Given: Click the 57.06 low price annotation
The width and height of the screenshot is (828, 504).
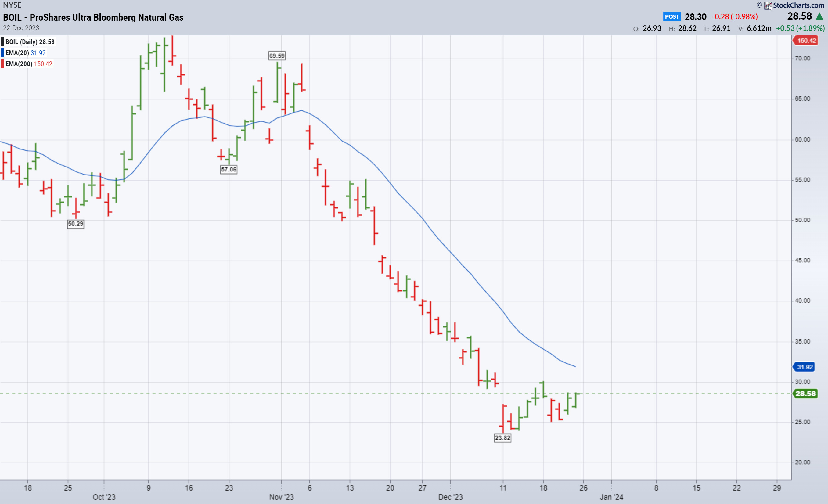Looking at the screenshot, I should coord(229,169).
